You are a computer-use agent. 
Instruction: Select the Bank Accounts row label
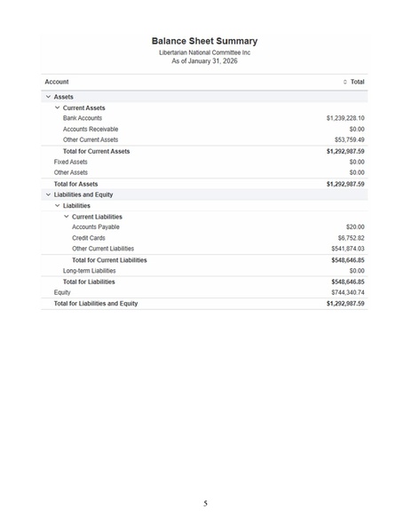83,118
